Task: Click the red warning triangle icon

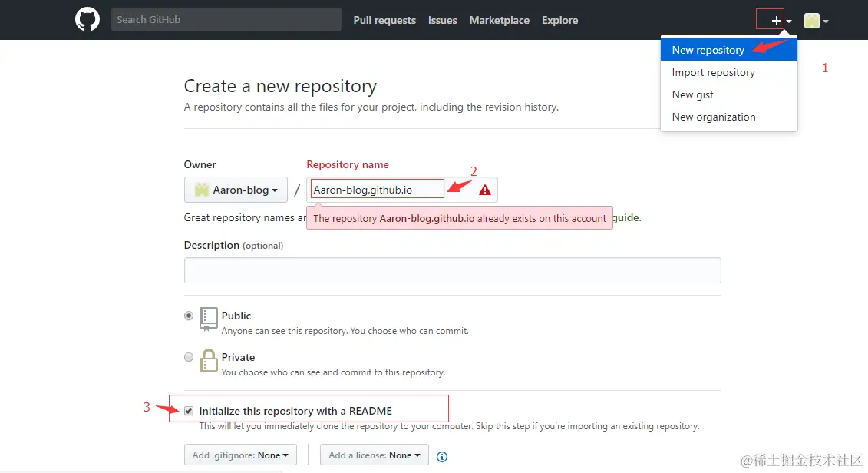Action: click(x=485, y=190)
